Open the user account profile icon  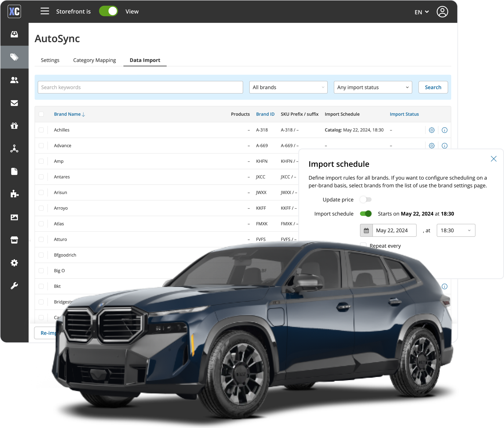tap(442, 12)
